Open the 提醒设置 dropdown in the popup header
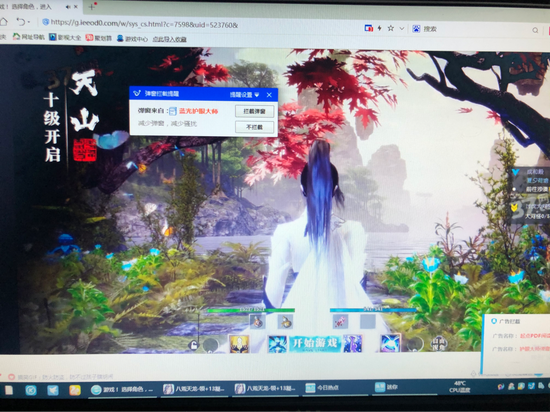This screenshot has width=550, height=412. pyautogui.click(x=244, y=95)
